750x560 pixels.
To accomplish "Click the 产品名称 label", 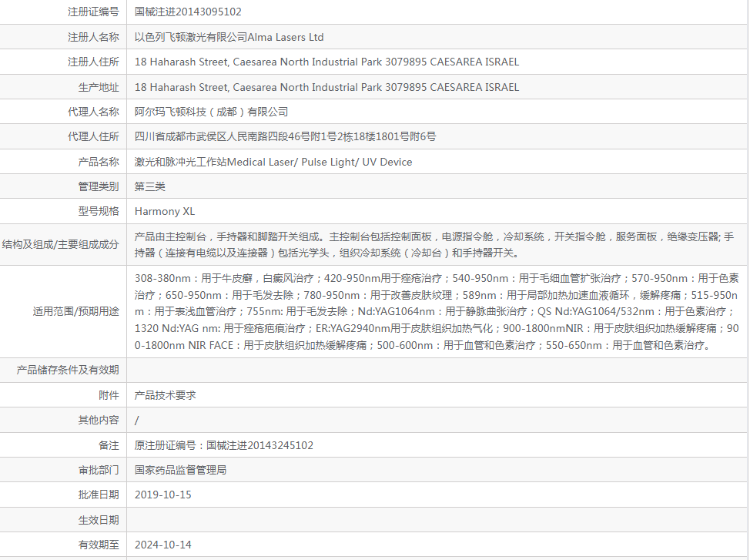I will (99, 163).
